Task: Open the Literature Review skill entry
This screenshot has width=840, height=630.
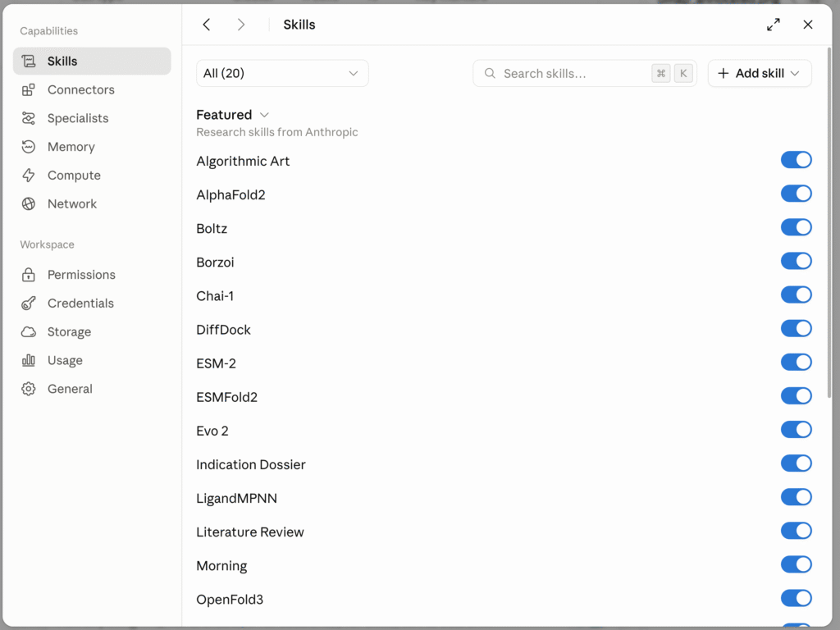Action: 250,532
